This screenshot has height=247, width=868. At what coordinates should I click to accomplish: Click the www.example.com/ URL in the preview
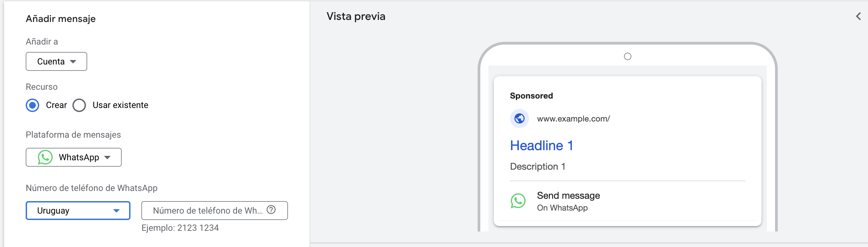click(x=574, y=118)
